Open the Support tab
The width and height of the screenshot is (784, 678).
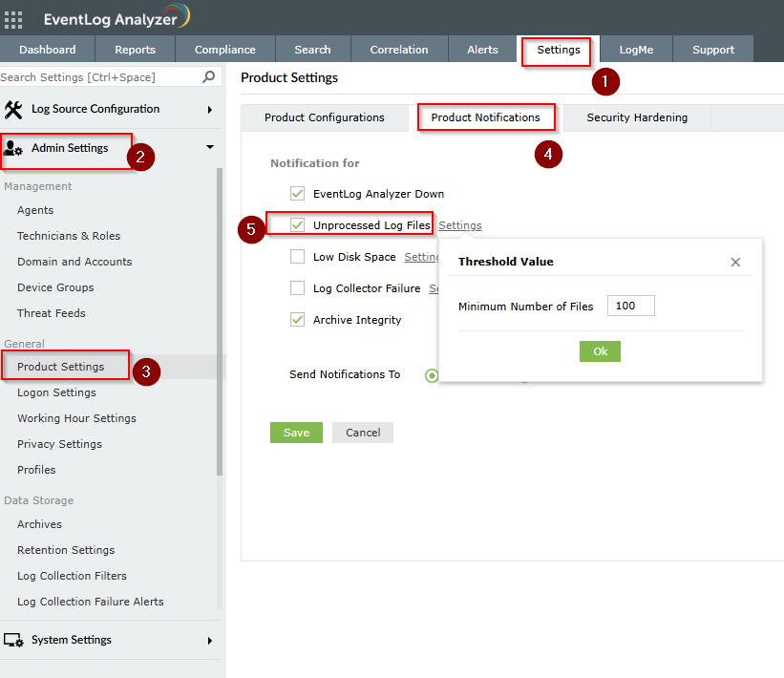point(713,50)
